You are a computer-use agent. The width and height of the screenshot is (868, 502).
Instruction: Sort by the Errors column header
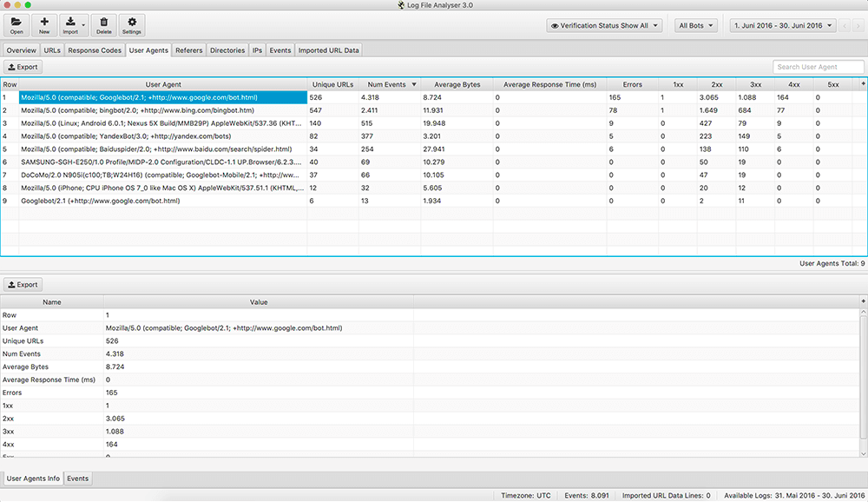(633, 85)
